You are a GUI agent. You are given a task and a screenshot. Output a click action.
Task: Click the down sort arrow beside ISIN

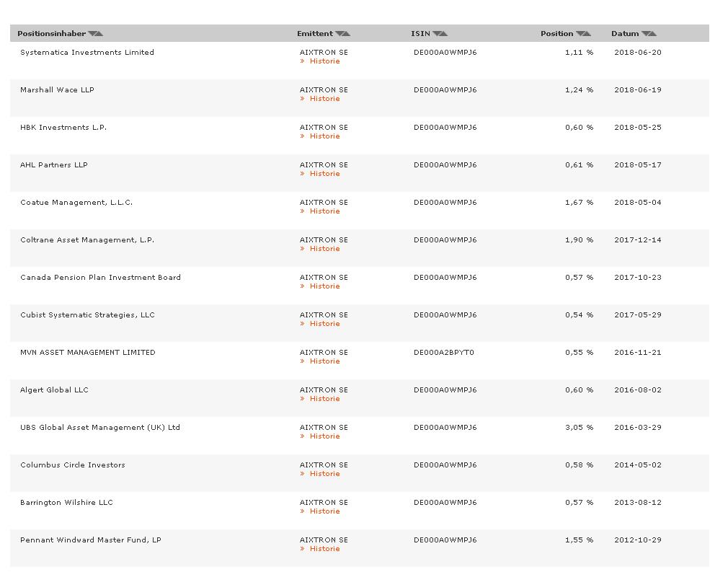tap(436, 34)
